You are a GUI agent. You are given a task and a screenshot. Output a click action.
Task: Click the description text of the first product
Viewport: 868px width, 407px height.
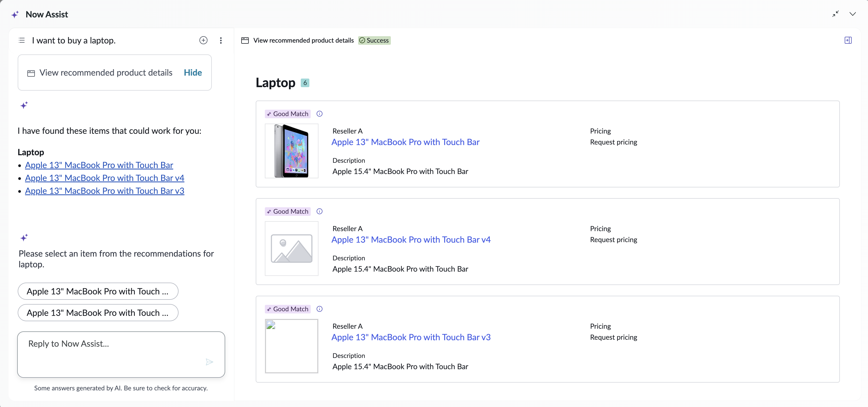400,172
